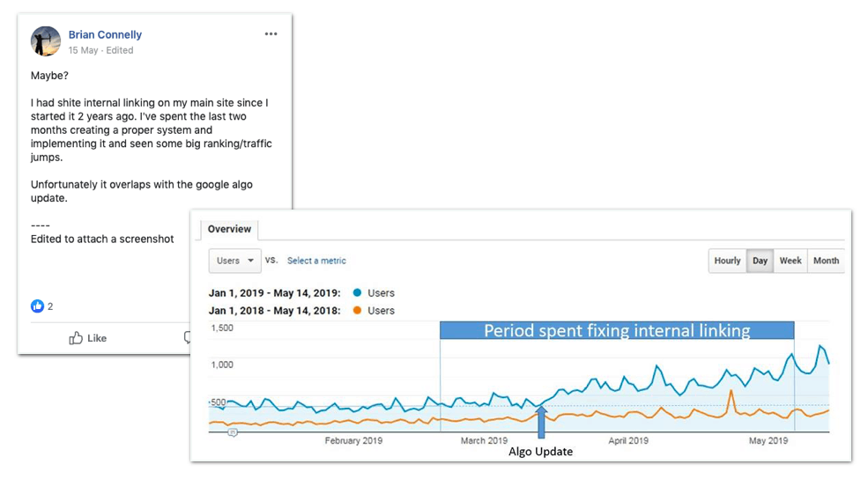Click the partially hidden comment icon
The image size is (868, 479).
coord(187,338)
